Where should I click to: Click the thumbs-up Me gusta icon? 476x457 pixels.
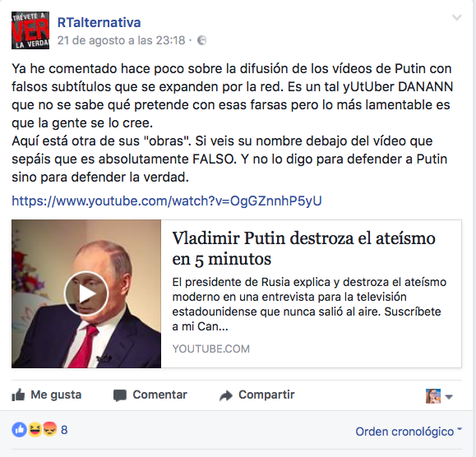coord(18,395)
